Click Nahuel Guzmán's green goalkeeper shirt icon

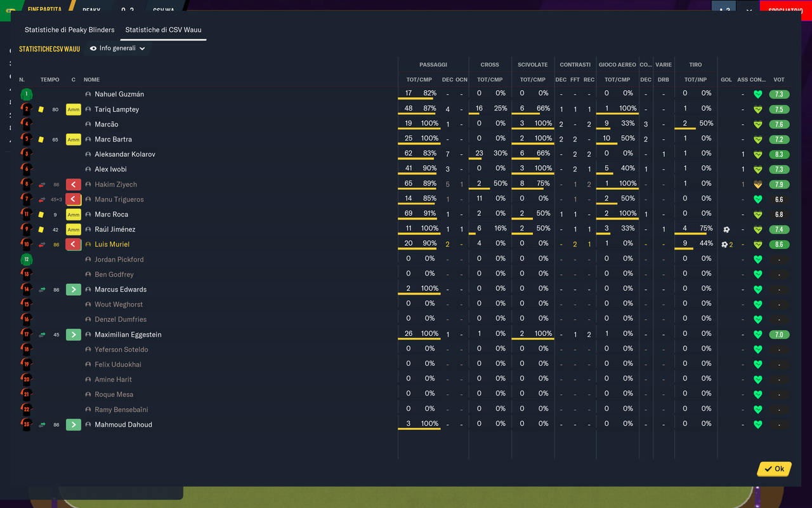point(26,95)
